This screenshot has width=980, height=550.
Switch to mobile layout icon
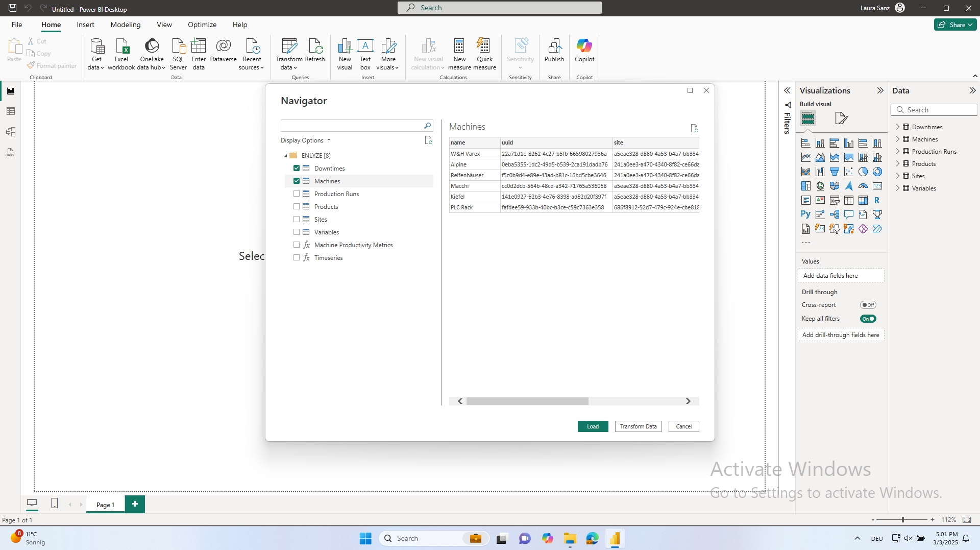coord(55,504)
